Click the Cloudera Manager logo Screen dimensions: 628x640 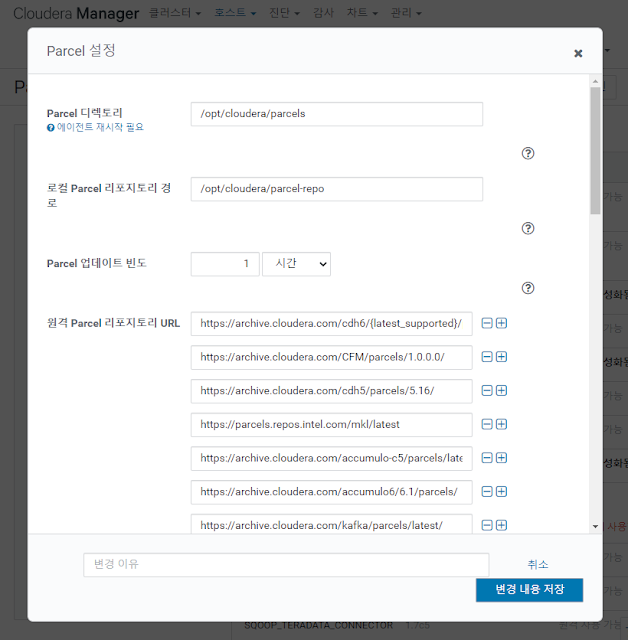coord(76,13)
